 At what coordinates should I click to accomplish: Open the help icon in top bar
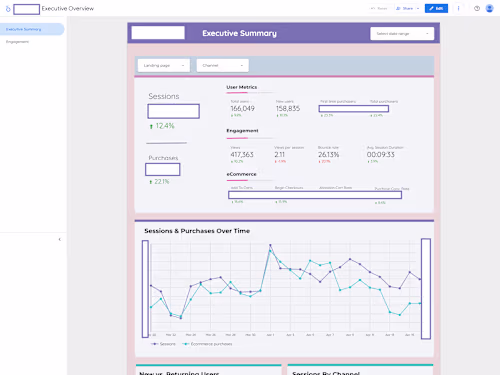477,8
